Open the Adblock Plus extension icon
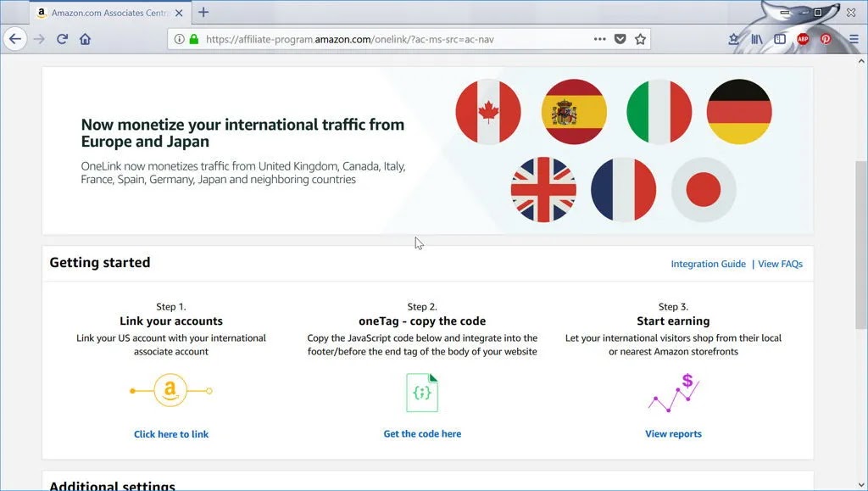This screenshot has height=491, width=868. (x=803, y=39)
